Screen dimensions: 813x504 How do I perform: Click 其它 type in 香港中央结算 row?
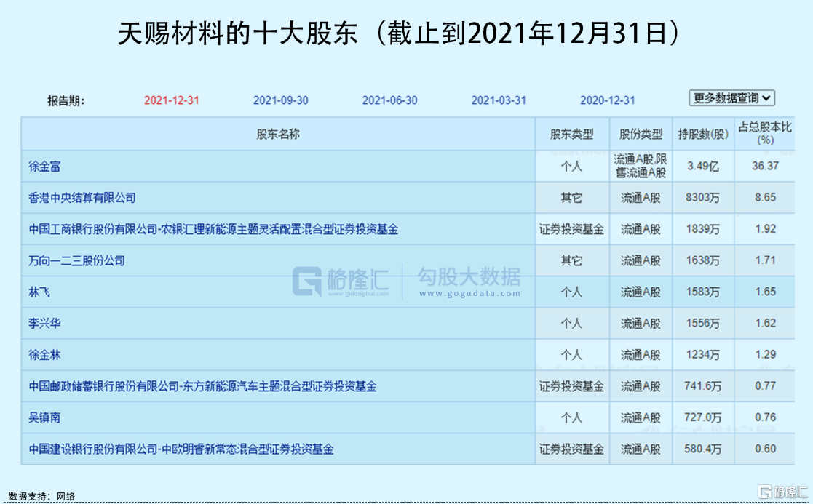pos(572,198)
